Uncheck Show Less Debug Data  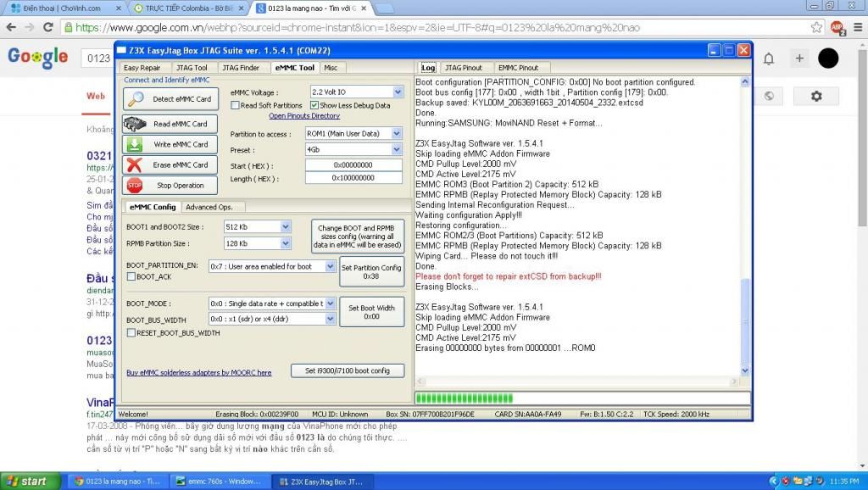point(314,105)
